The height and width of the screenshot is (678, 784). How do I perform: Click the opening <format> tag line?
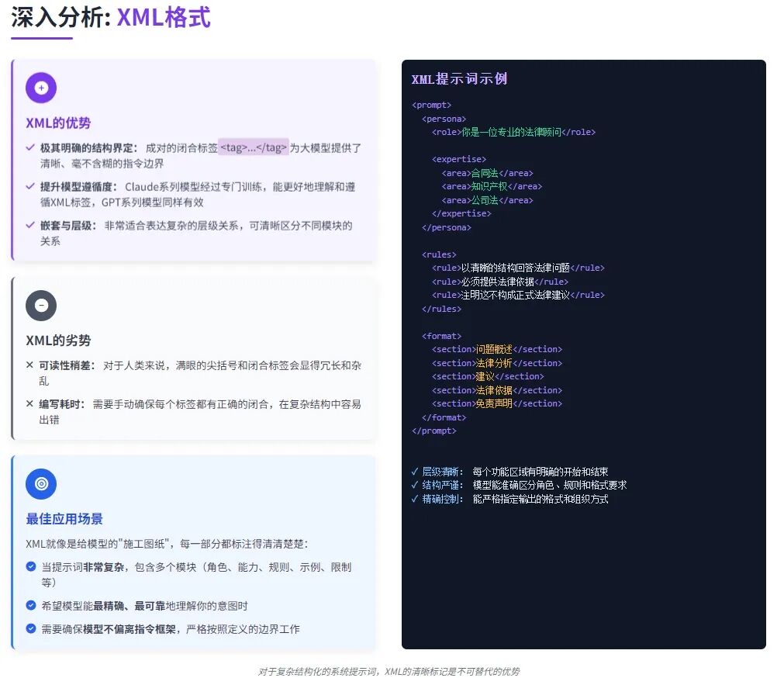441,336
